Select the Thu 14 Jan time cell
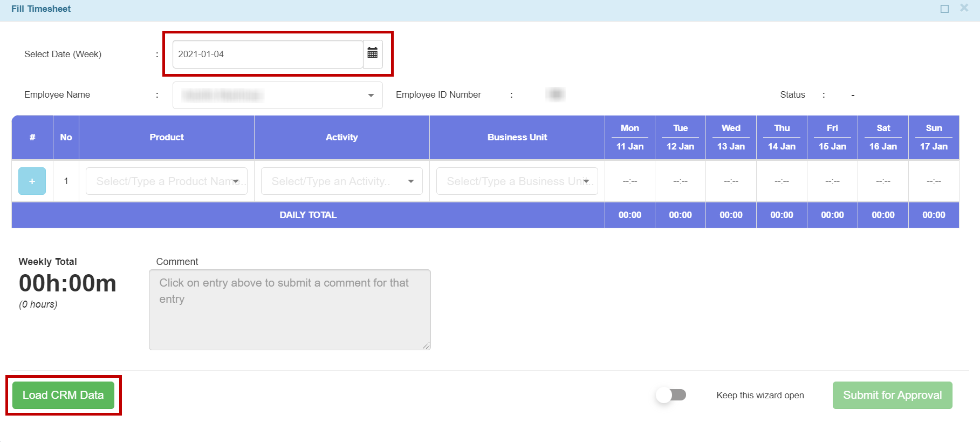This screenshot has height=442, width=980. click(782, 181)
